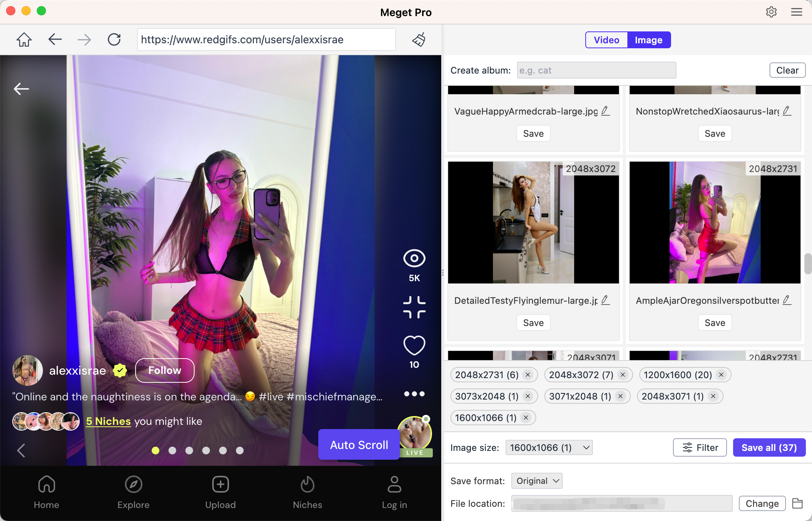This screenshot has height=521, width=812.
Task: Rename VagueHappyArmedcrab-large.jpg using the pencil icon
Action: coord(605,111)
